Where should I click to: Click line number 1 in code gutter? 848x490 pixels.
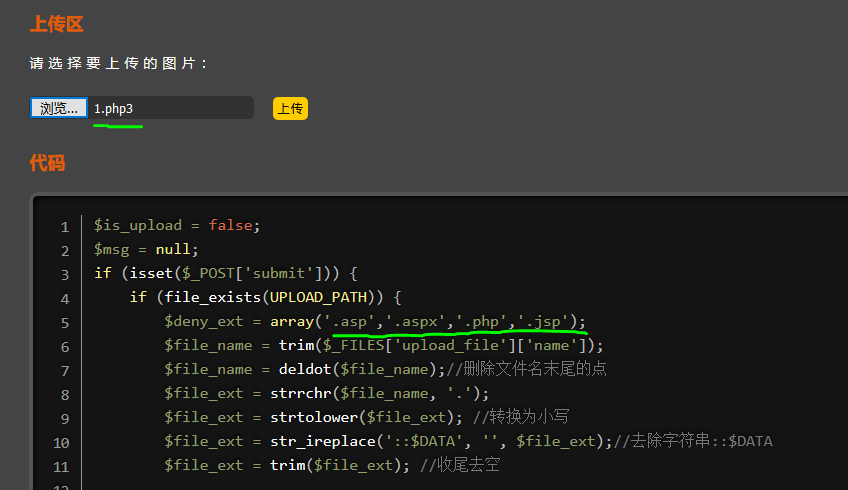click(x=65, y=226)
